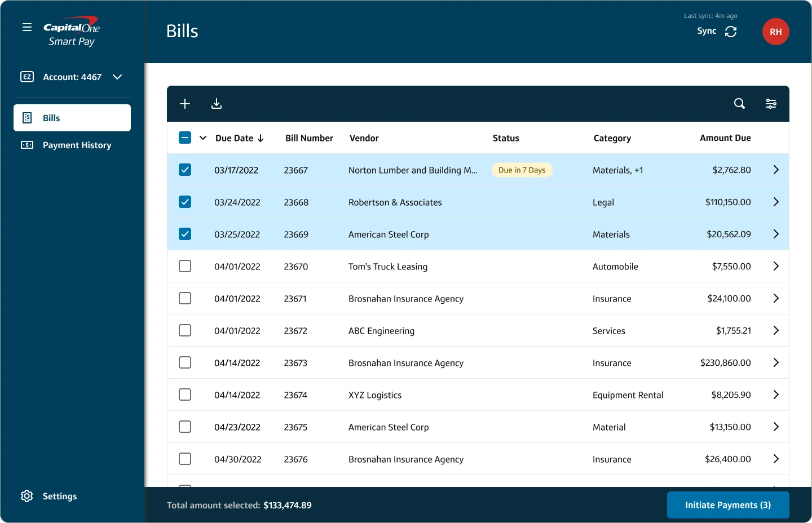Screen dimensions: 812x523
Task: Uncheck the Norton Lumber bill checkbox
Action: pos(185,170)
